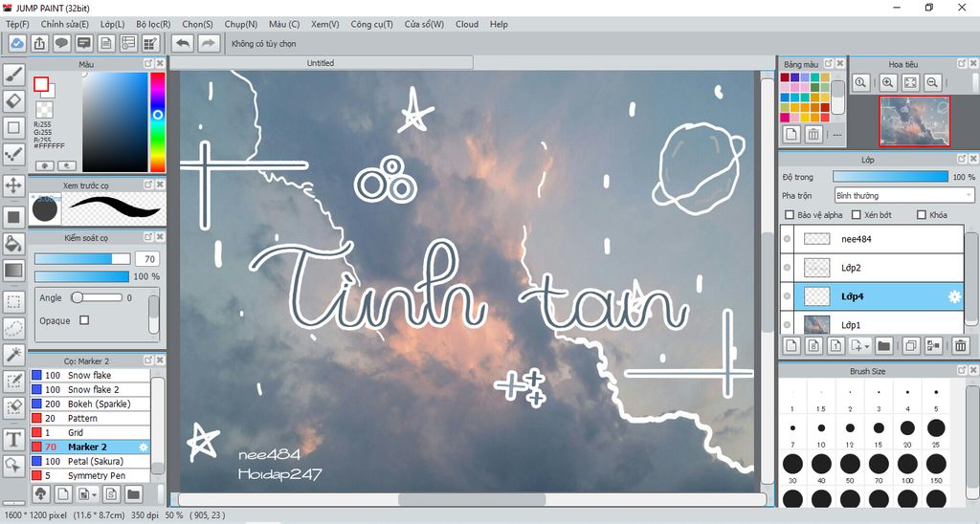Select the Select Pen tool
The width and height of the screenshot is (980, 524).
tap(13, 381)
